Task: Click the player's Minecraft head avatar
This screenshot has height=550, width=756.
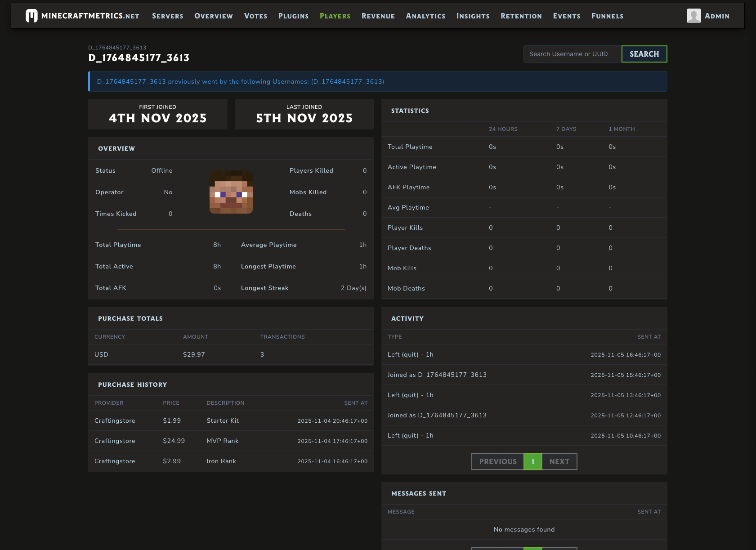Action: 231,192
